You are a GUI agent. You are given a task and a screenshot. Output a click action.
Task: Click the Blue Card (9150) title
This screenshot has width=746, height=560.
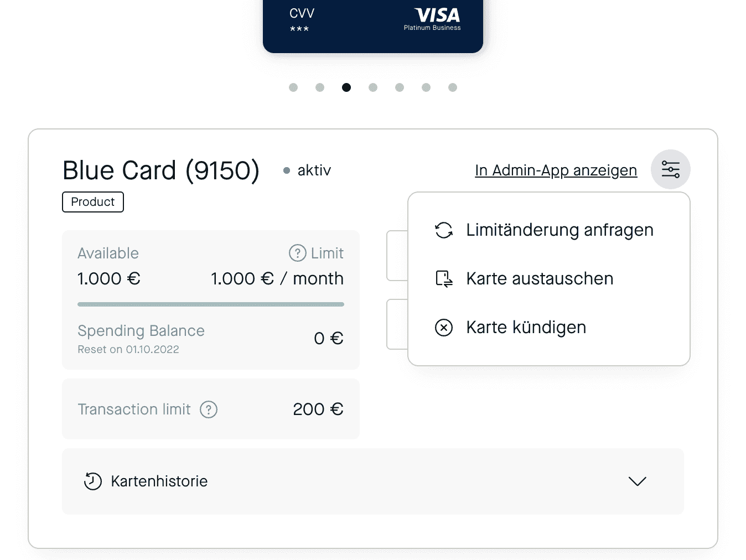click(x=161, y=170)
